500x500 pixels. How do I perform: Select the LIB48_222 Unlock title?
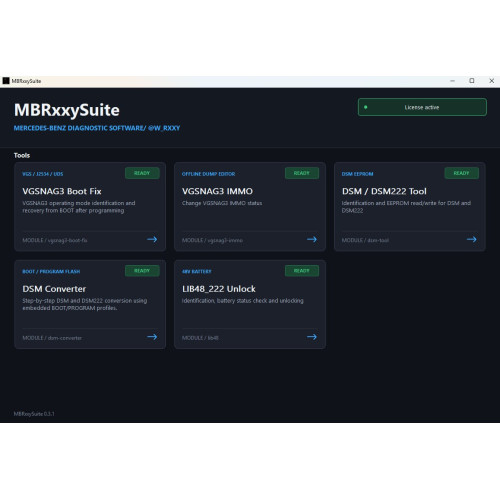219,289
